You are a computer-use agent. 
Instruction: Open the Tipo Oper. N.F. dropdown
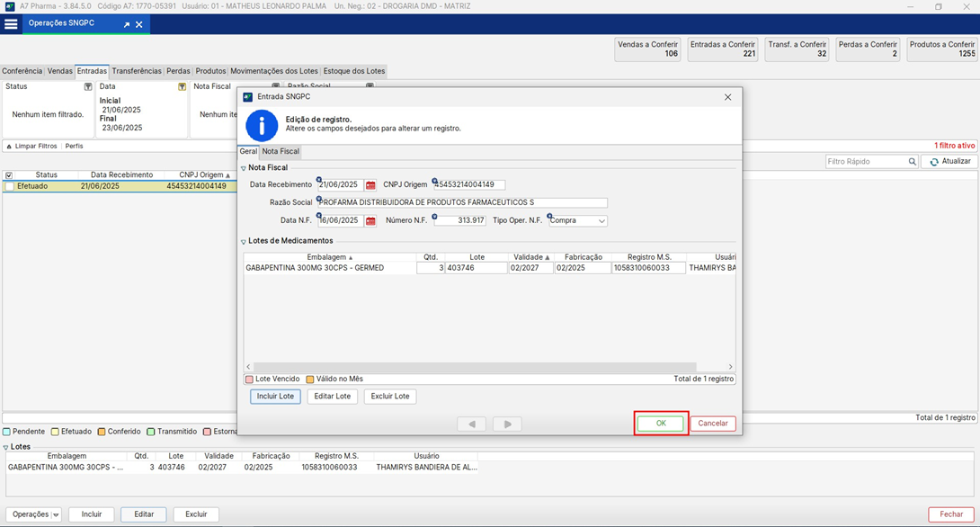(601, 221)
